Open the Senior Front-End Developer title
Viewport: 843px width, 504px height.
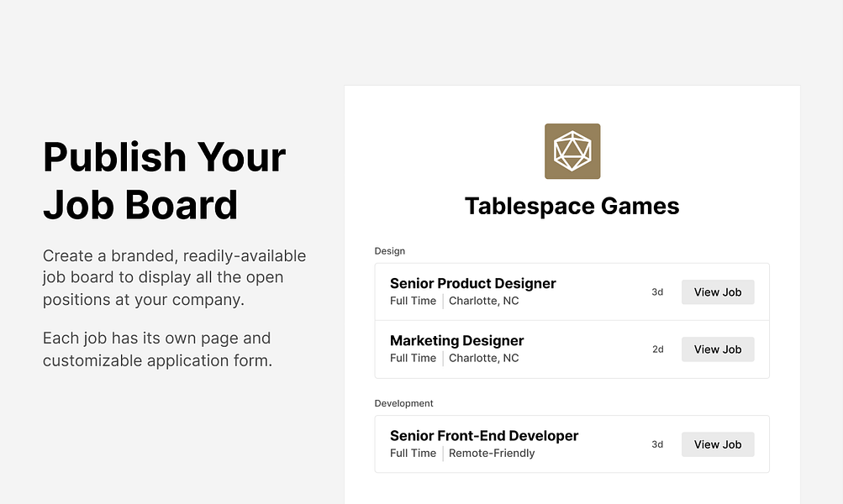(x=484, y=436)
